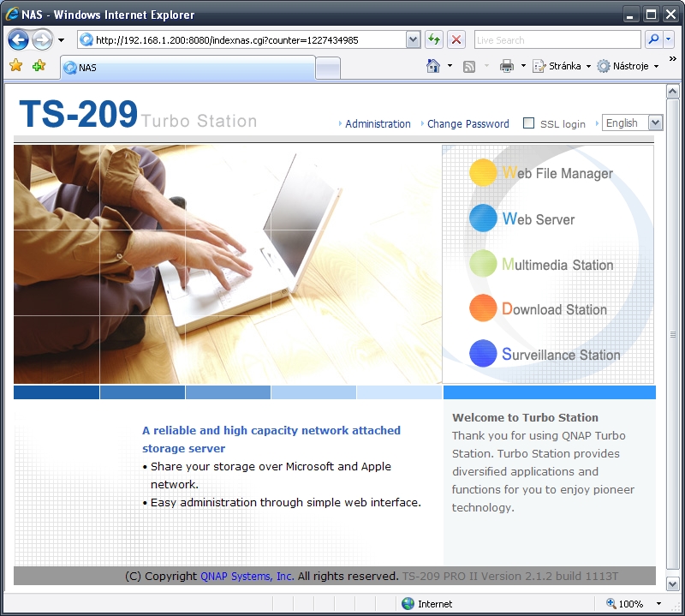Image resolution: width=685 pixels, height=616 pixels.
Task: Open the Change Password link
Action: click(468, 123)
